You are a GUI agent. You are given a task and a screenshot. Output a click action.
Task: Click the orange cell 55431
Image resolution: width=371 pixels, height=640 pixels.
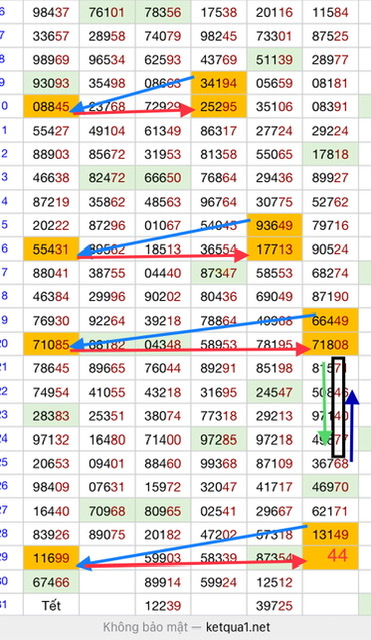point(51,249)
